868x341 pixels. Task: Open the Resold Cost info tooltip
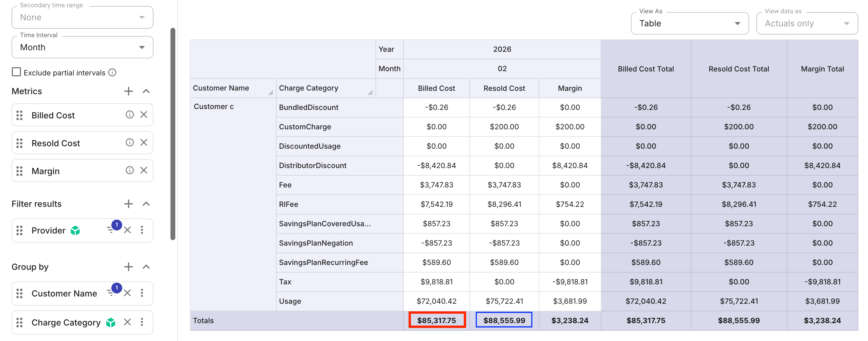pos(130,142)
